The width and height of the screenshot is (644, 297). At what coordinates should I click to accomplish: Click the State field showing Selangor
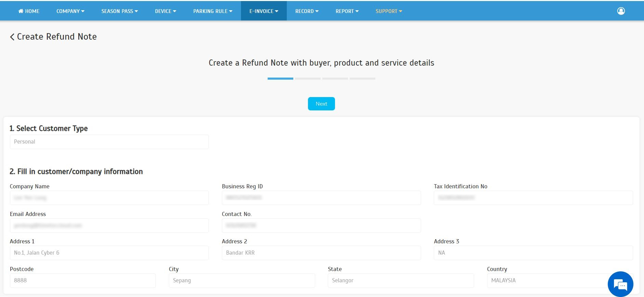click(x=401, y=281)
